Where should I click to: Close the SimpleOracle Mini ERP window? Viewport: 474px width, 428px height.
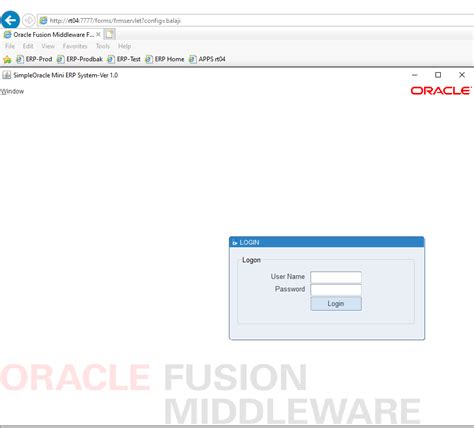[x=462, y=75]
